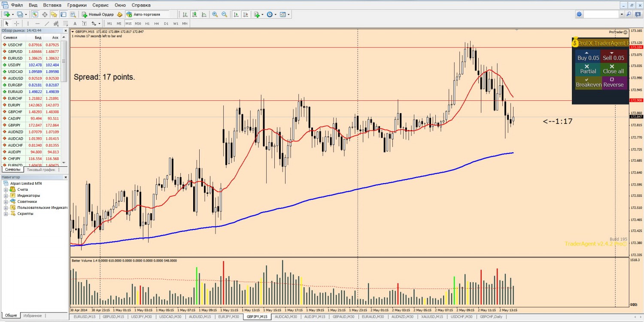Zoom out of the chart
The width and height of the screenshot is (644, 322).
(224, 14)
